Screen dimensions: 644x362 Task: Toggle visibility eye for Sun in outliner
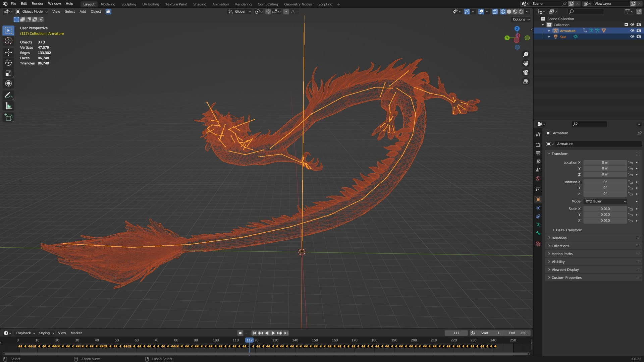click(x=632, y=37)
